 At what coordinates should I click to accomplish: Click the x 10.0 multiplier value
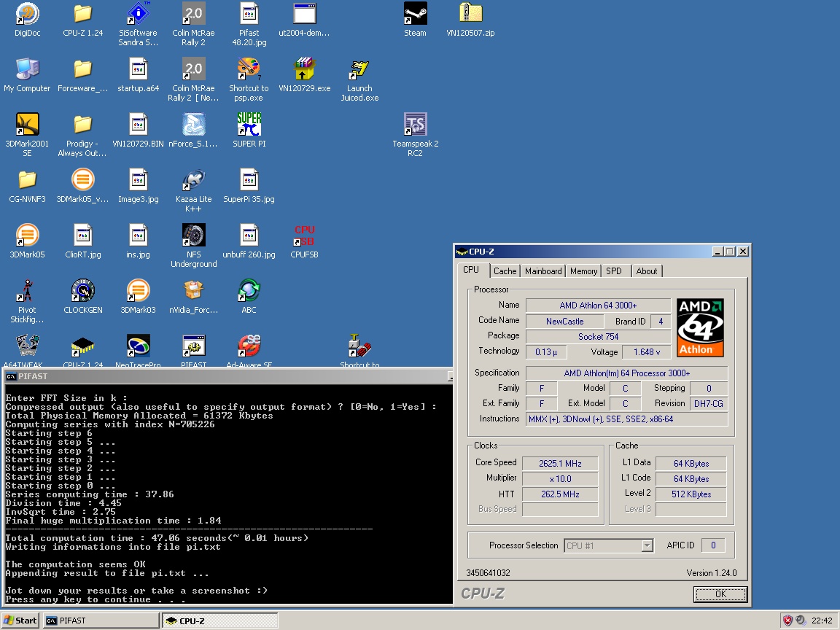pyautogui.click(x=560, y=479)
